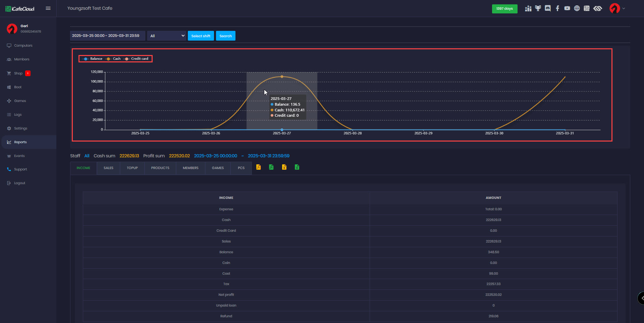The height and width of the screenshot is (323, 644).
Task: Open the YouTube icon in header
Action: [567, 8]
